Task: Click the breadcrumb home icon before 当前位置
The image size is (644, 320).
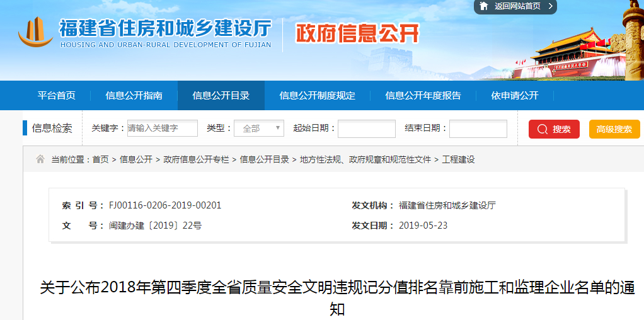Action: point(40,159)
